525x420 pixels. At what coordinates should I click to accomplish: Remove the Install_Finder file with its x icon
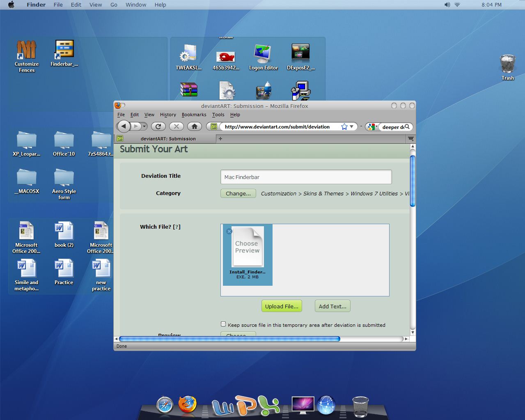pos(229,231)
